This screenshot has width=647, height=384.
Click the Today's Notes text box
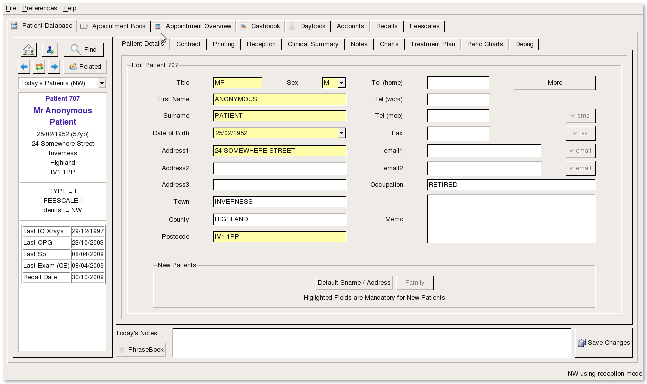372,343
